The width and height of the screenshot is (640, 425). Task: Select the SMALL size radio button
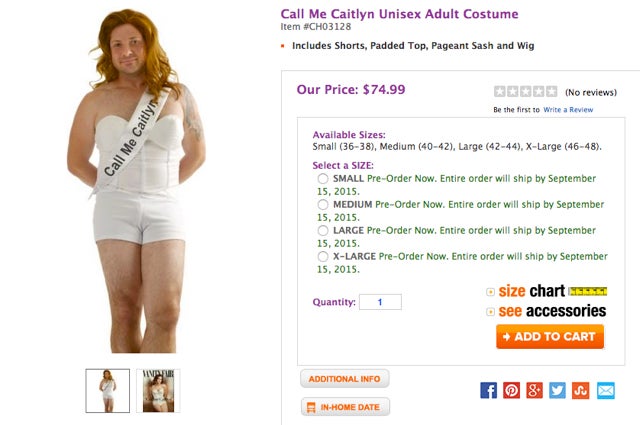(323, 178)
